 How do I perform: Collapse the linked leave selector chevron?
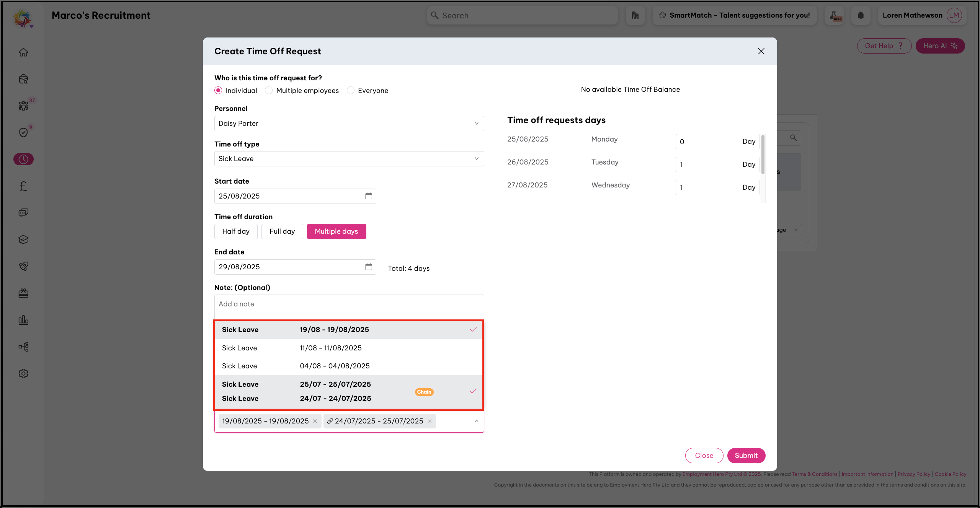point(476,421)
